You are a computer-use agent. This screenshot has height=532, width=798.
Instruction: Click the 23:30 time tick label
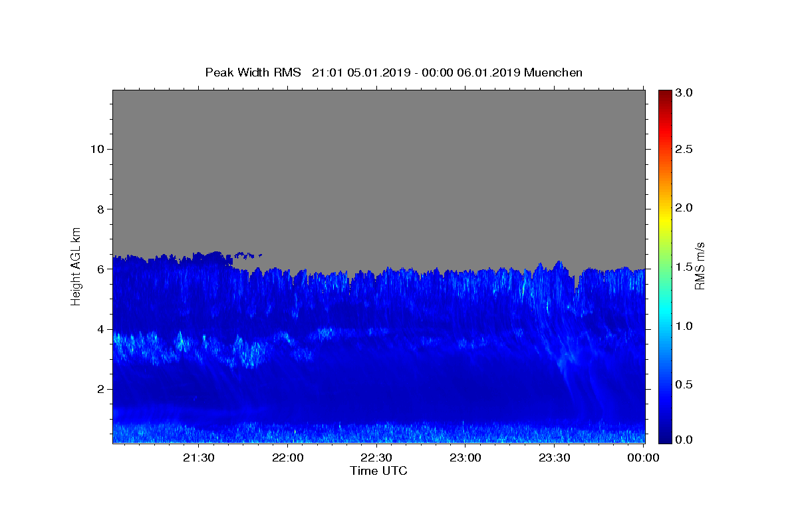pos(555,458)
